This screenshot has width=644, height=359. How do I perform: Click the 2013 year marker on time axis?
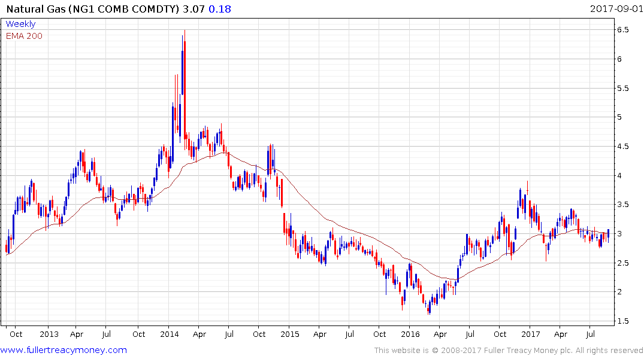click(49, 334)
